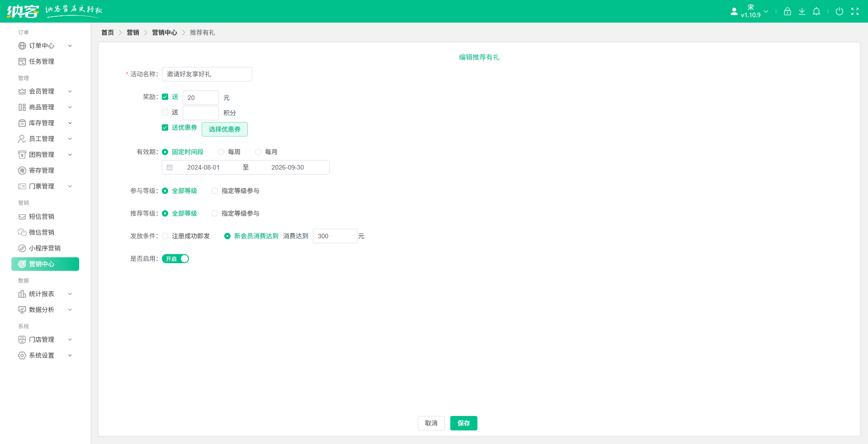Image resolution: width=868 pixels, height=444 pixels.
Task: Click the 取消 button
Action: (431, 423)
